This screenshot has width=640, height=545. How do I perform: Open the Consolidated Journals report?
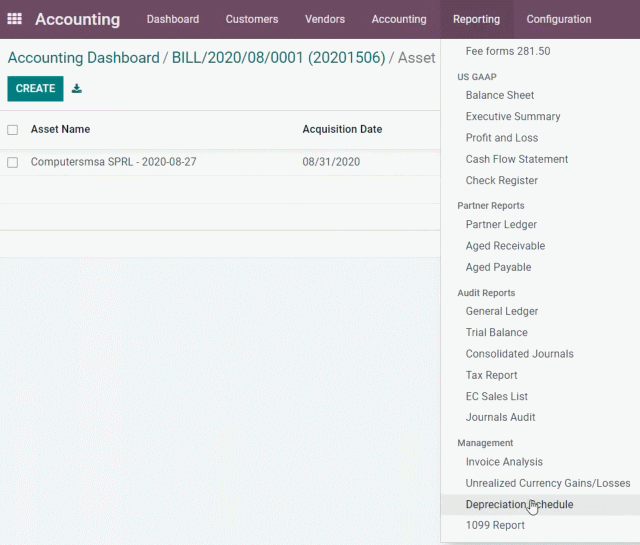coord(520,354)
